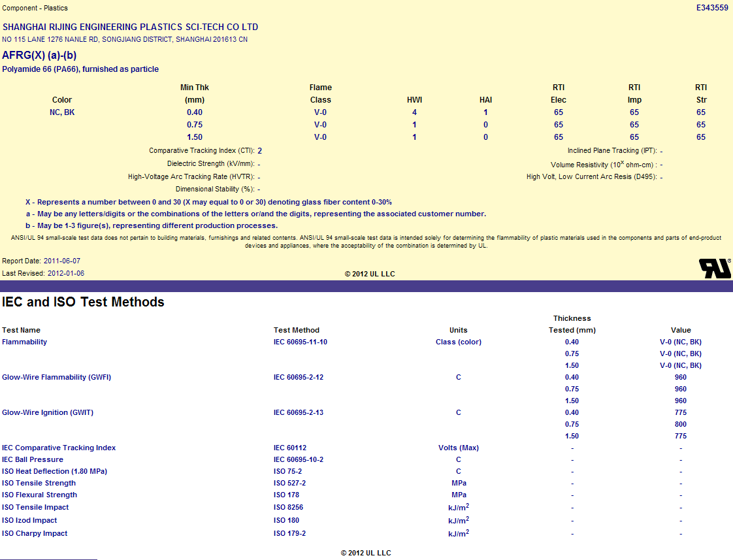Open the Glow-Wire Ignition (GWIT) link
The height and width of the screenshot is (560, 733).
(48, 412)
